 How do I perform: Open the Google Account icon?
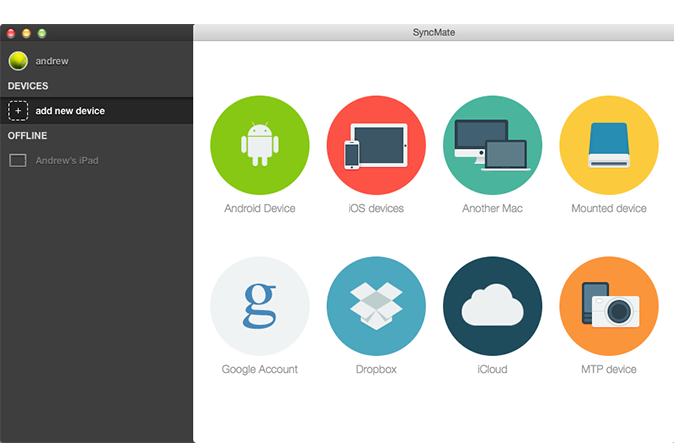[260, 306]
